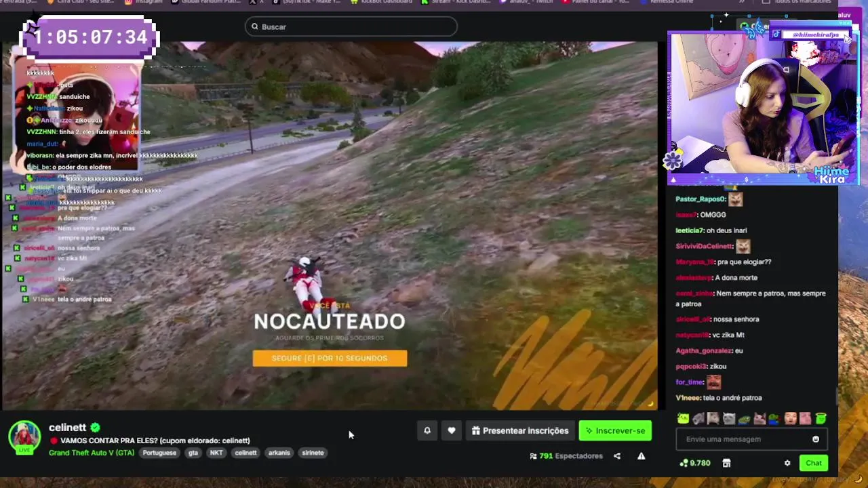Image resolution: width=868 pixels, height=488 pixels.
Task: Click the live stream video player
Action: [329, 226]
